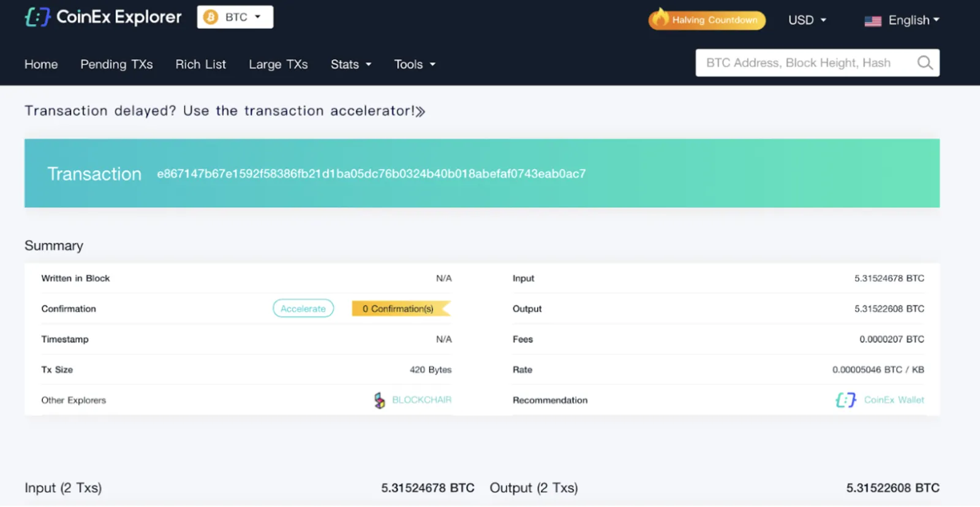Click the Other Explorers label
This screenshot has width=980, height=507.
click(x=73, y=400)
